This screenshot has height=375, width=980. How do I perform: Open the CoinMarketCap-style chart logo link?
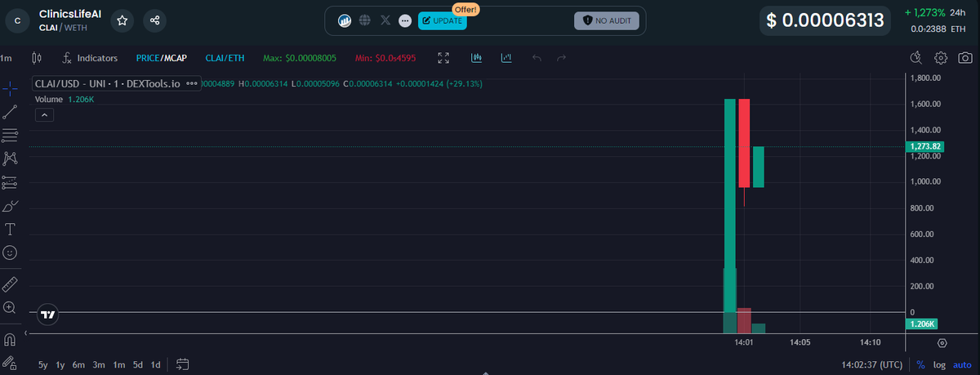pos(345,20)
